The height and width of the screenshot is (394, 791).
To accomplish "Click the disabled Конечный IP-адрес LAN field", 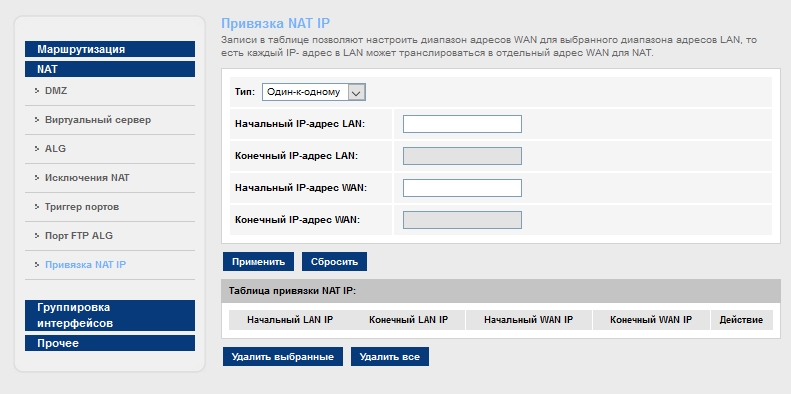I will click(462, 156).
